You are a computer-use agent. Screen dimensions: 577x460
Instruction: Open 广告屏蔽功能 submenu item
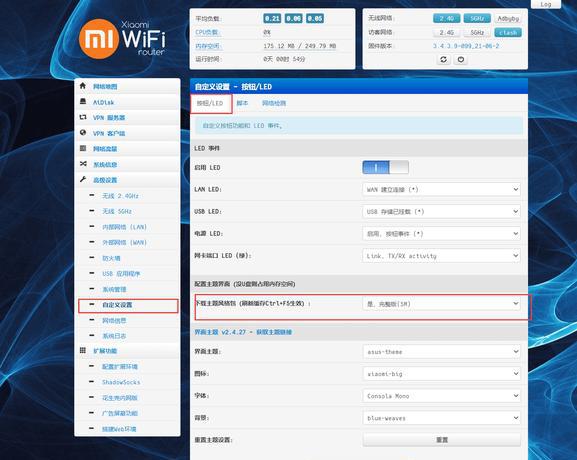click(x=120, y=413)
